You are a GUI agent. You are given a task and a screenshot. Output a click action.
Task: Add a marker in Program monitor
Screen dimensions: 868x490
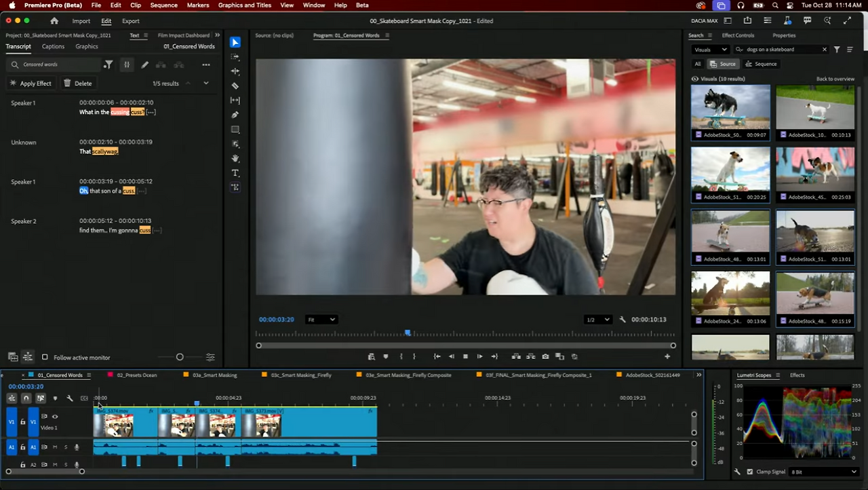[386, 356]
